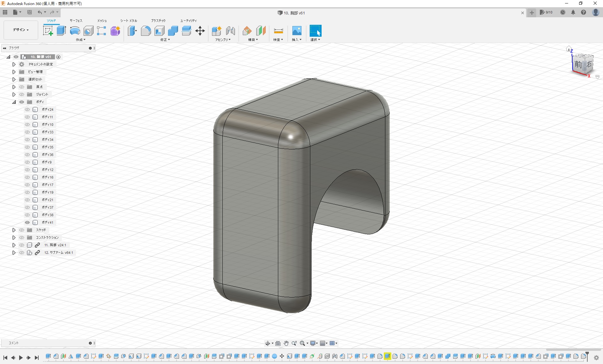Switch to the シート メタル tab
Image resolution: width=603 pixels, height=364 pixels.
tap(128, 21)
